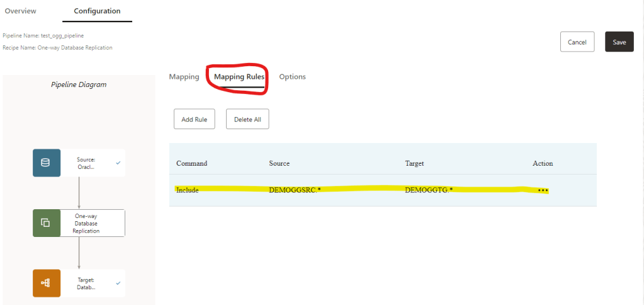
Task: Click the Include command cell
Action: (188, 190)
